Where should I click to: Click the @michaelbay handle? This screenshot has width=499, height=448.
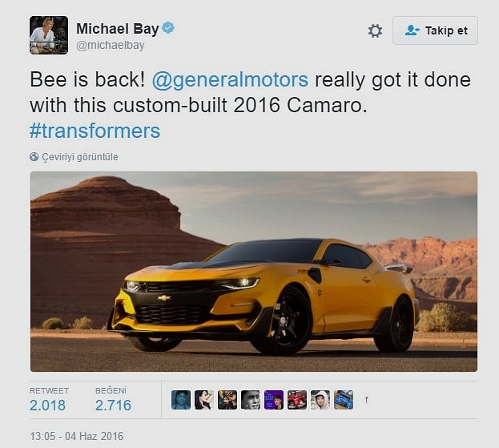pyautogui.click(x=110, y=45)
